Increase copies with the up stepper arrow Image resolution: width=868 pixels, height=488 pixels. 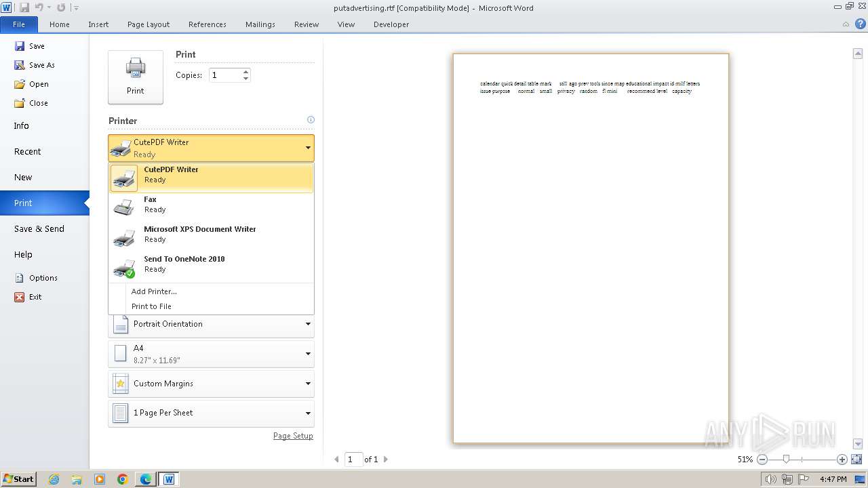(x=246, y=72)
